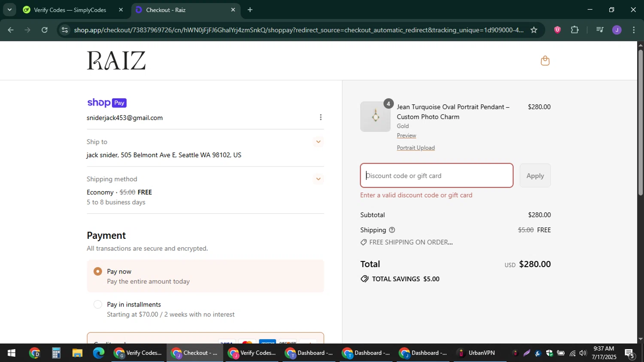Image resolution: width=644 pixels, height=362 pixels.
Task: Switch to UrbanVPN taskbar window
Action: [480, 353]
